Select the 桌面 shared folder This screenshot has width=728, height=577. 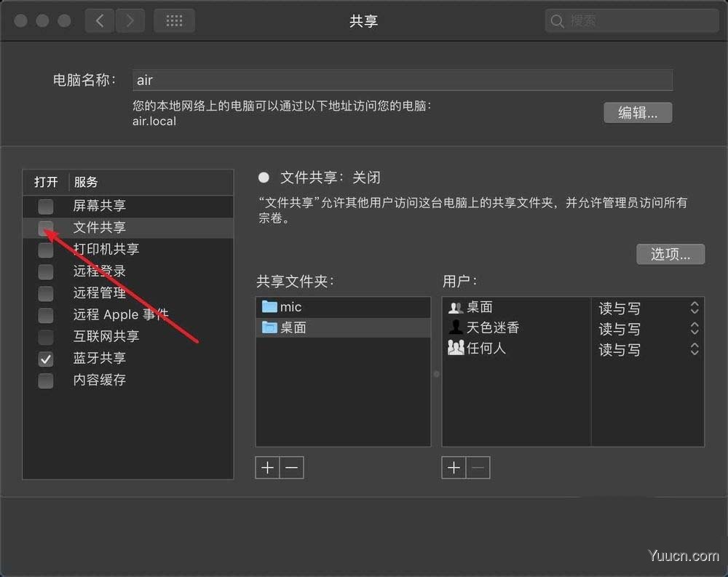point(343,327)
